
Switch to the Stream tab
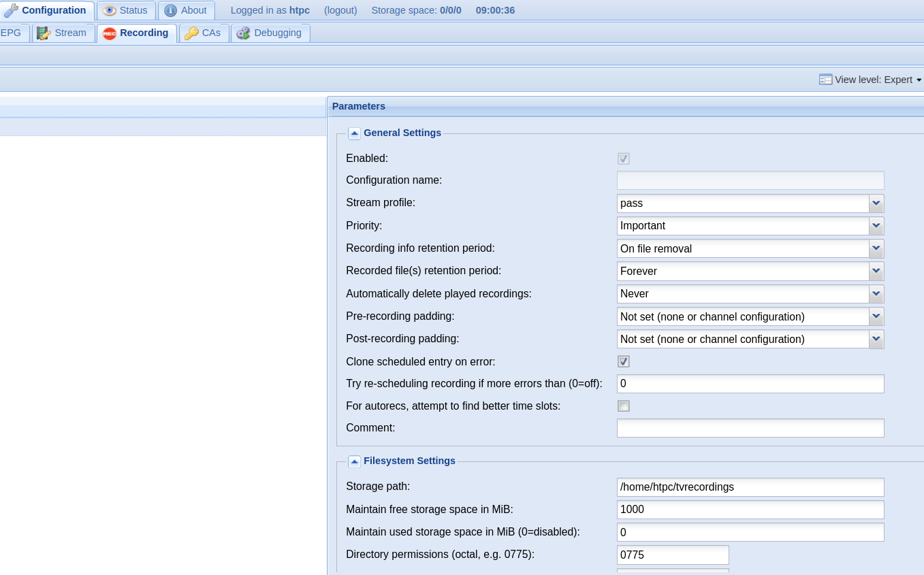point(63,33)
